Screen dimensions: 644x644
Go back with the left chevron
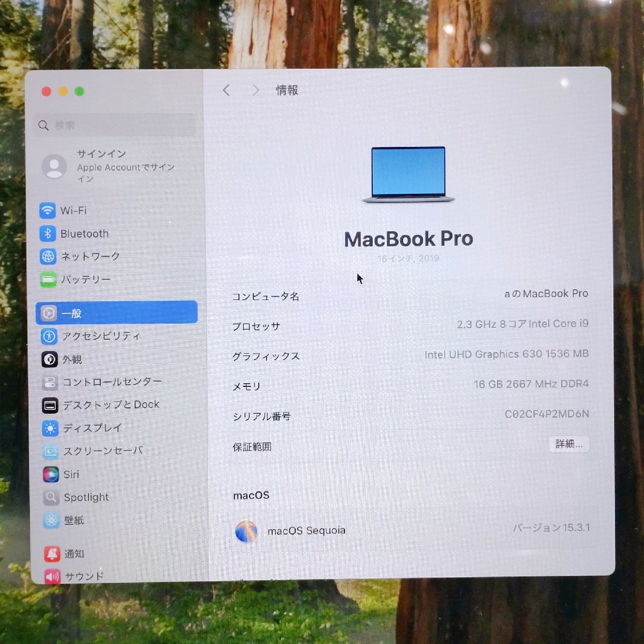point(226,90)
